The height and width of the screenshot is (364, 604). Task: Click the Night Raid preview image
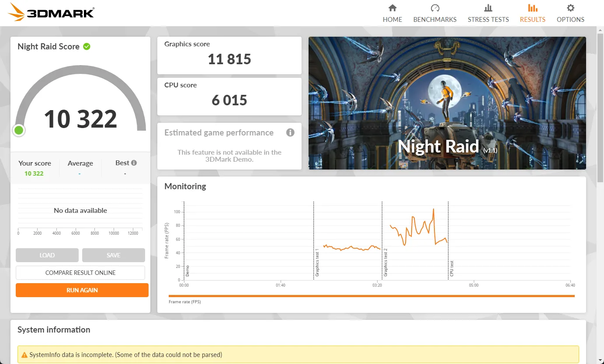pos(447,103)
